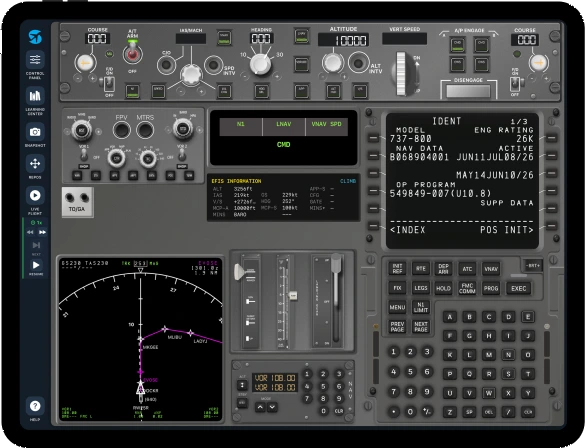
Task: Open the CDU LEGS page
Action: [x=420, y=288]
